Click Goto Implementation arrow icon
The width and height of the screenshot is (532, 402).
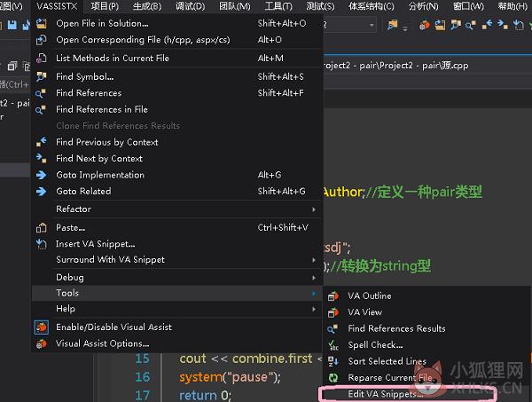click(42, 175)
